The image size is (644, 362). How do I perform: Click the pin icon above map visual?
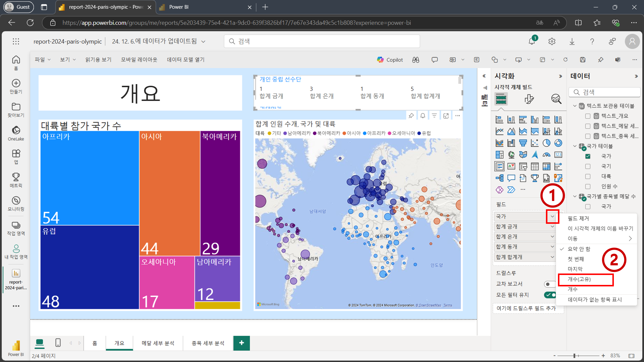click(411, 116)
